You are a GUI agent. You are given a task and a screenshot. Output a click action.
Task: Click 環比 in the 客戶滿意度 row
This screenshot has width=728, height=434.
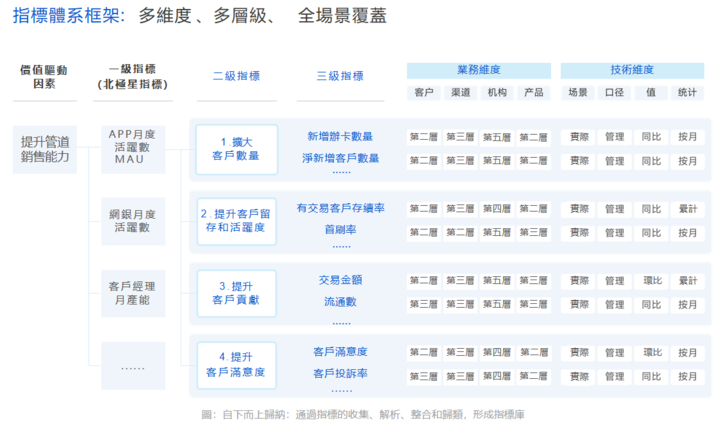tap(651, 353)
